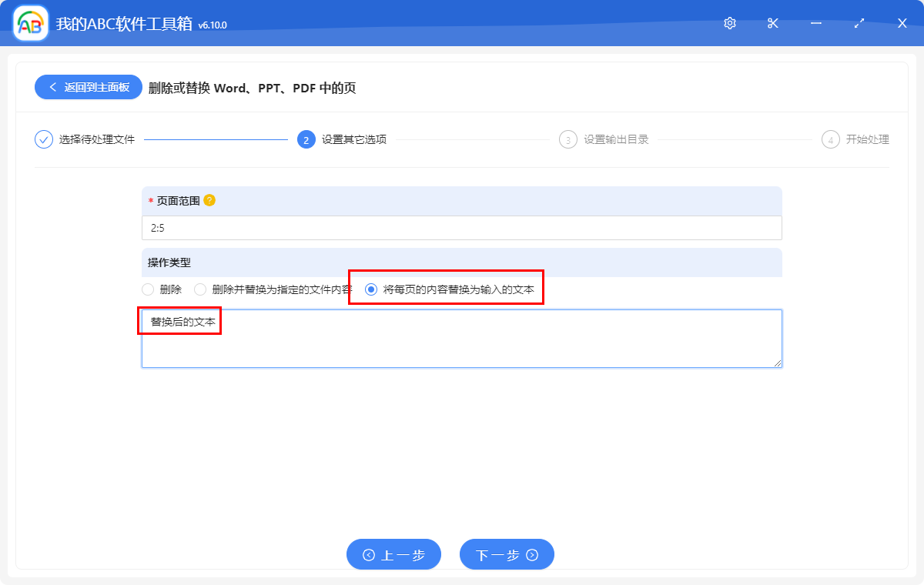The height and width of the screenshot is (585, 924).
Task: Select 将每页的内容替换为输入的文本 radio option
Action: pyautogui.click(x=371, y=289)
